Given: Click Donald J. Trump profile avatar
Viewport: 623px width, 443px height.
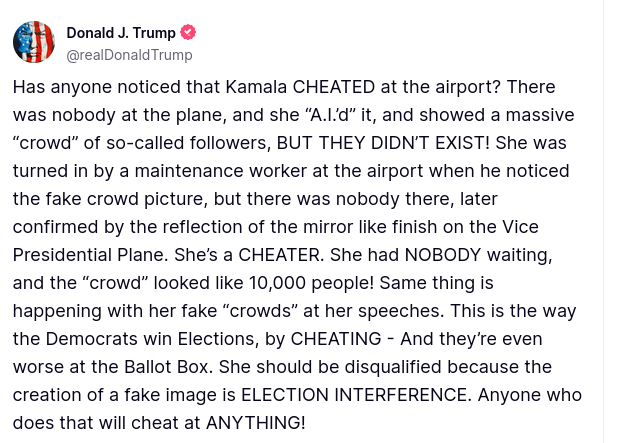Looking at the screenshot, I should point(34,42).
